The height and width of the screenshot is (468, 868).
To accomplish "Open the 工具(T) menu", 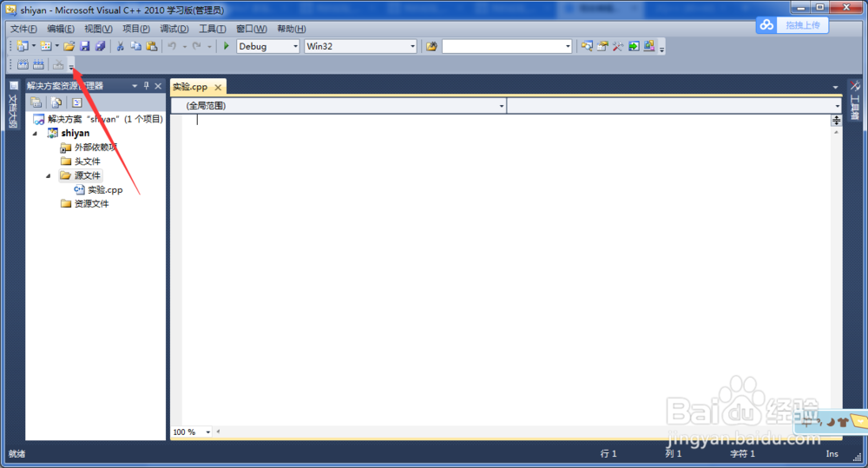I will click(x=212, y=29).
